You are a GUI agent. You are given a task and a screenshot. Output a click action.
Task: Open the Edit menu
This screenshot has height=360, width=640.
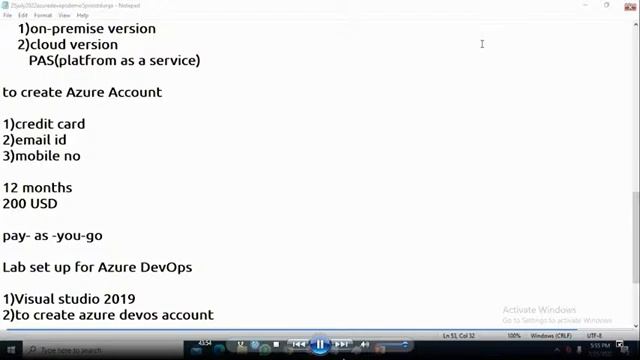[22, 15]
